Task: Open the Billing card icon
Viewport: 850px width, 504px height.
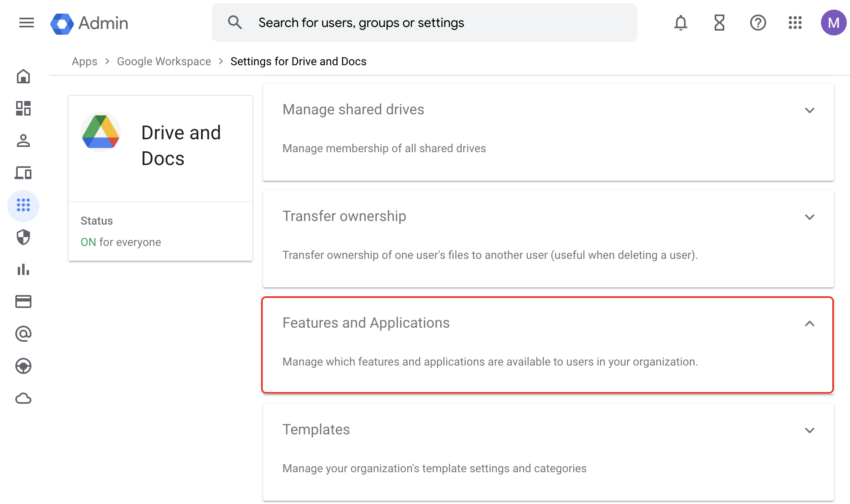Action: [23, 302]
